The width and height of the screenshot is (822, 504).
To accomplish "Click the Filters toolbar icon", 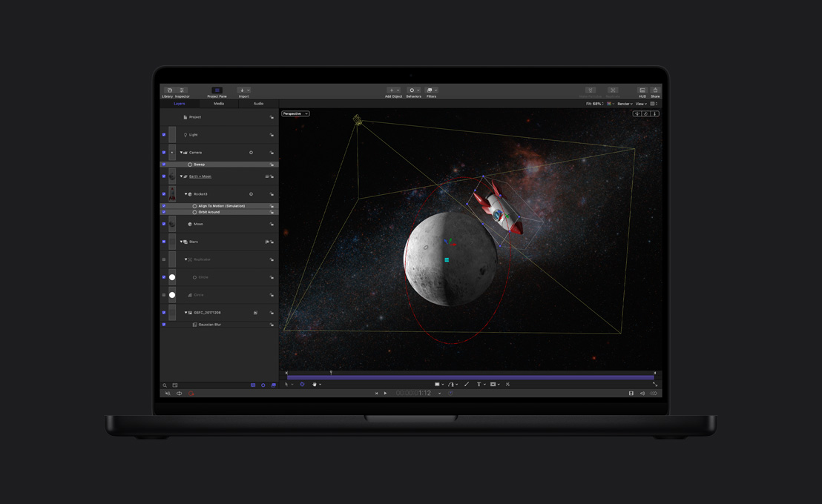I will 430,90.
